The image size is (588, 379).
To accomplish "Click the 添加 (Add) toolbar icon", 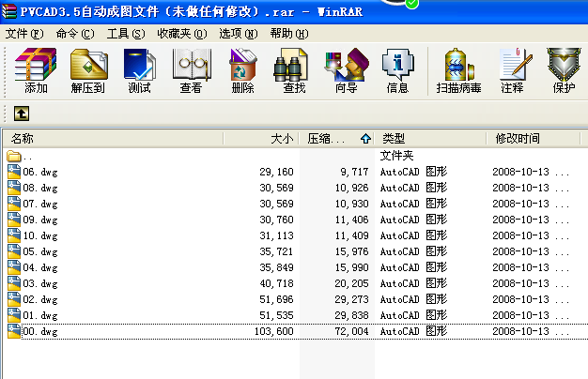I will click(36, 70).
